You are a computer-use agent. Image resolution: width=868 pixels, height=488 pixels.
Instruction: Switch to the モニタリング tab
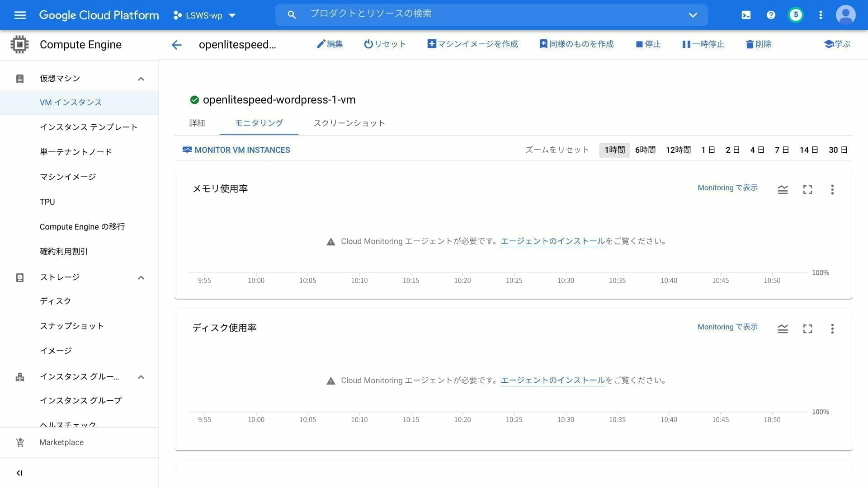click(259, 123)
